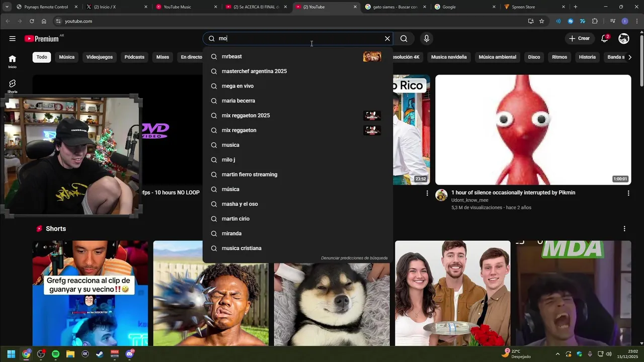Select the Pódcasts filter chip
The height and width of the screenshot is (362, 644).
(x=134, y=57)
